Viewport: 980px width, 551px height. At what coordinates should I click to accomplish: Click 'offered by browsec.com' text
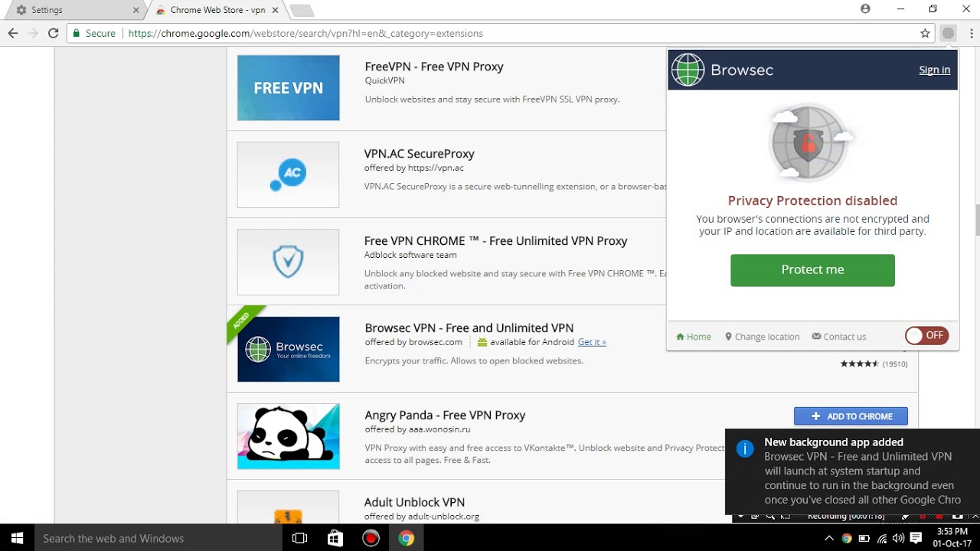pos(413,342)
